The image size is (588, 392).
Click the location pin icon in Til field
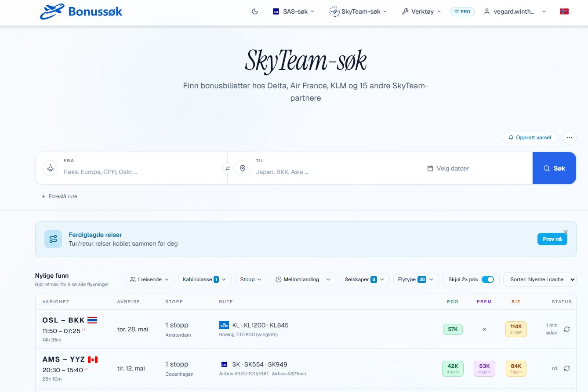point(243,168)
